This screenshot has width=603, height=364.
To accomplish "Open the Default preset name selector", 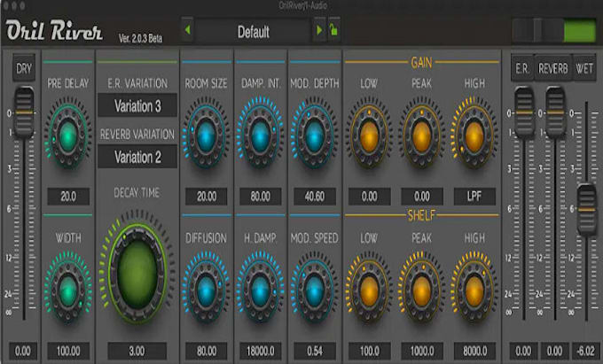I will (253, 31).
